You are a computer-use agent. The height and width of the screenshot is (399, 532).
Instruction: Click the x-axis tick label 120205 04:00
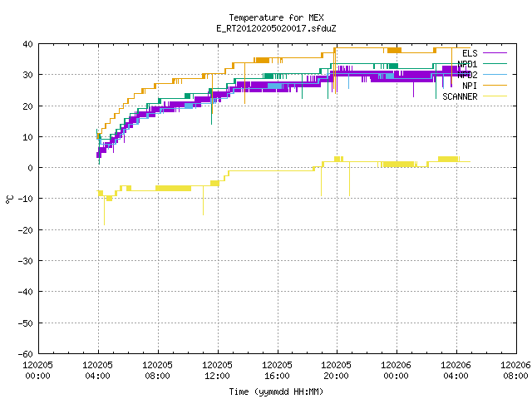[x=97, y=371]
